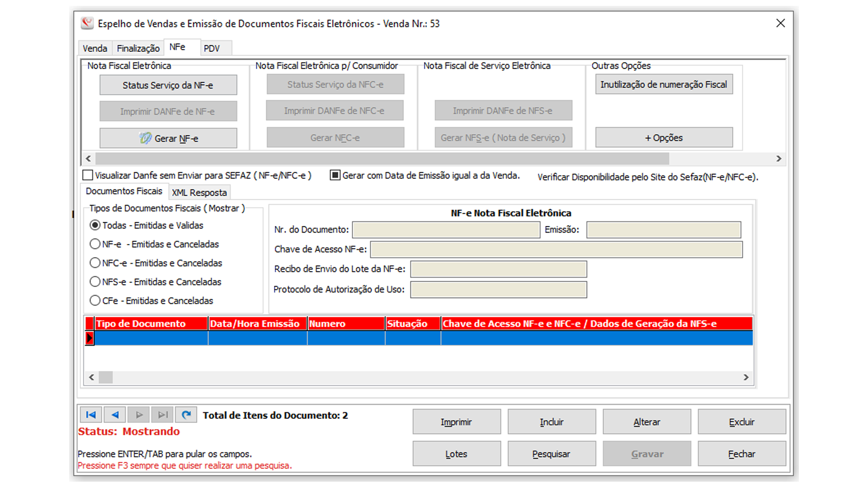Viewport: 868px width, 488px height.
Task: Click Situação column header
Action: 413,324
